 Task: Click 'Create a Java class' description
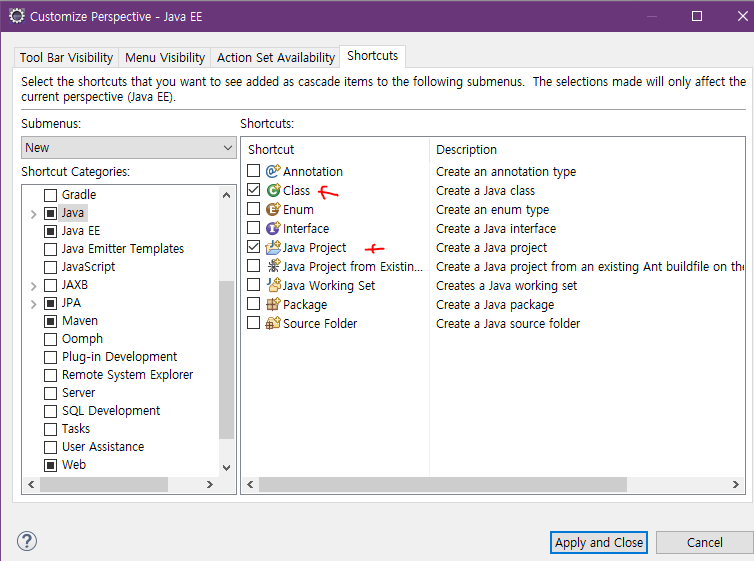click(485, 191)
